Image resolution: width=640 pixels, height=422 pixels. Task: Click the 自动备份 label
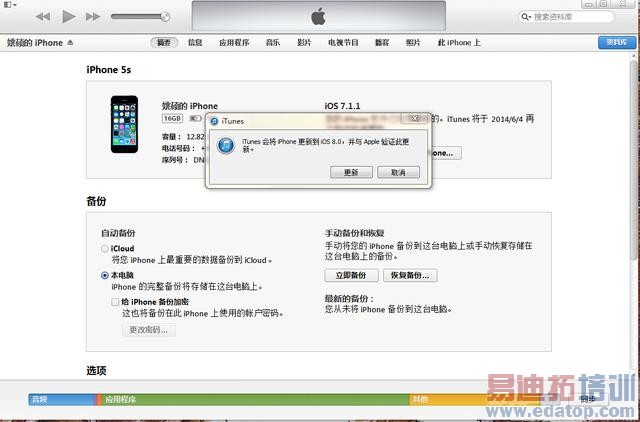click(118, 233)
